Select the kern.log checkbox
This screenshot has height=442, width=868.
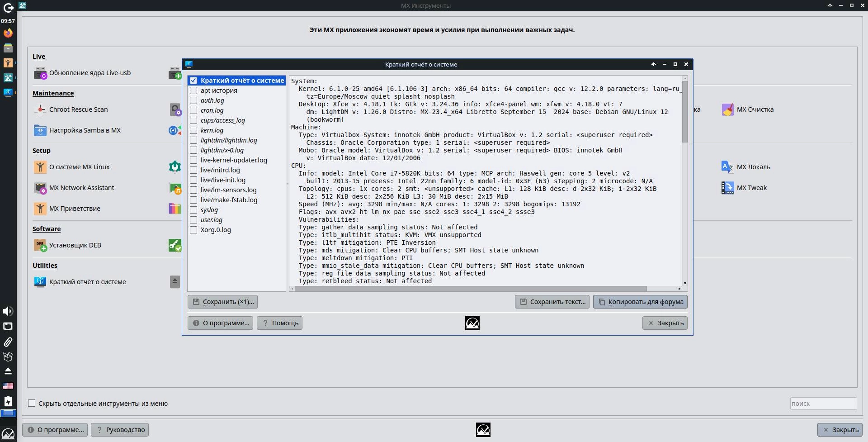click(x=193, y=130)
